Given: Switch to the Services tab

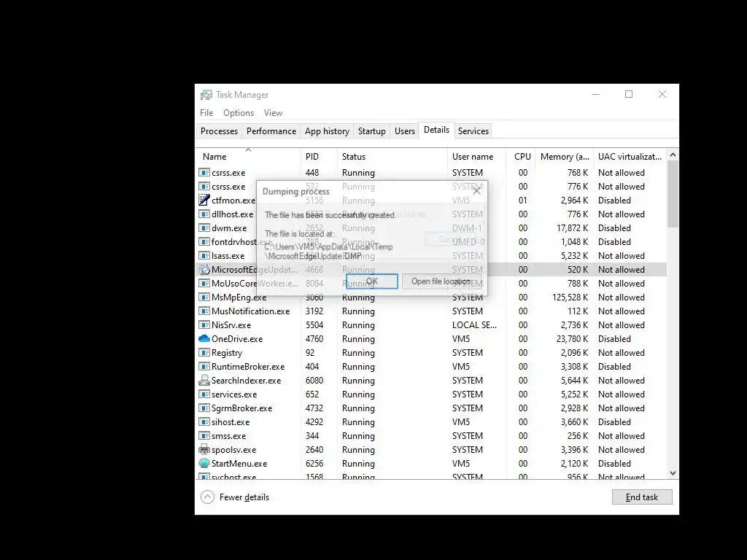Looking at the screenshot, I should [473, 131].
